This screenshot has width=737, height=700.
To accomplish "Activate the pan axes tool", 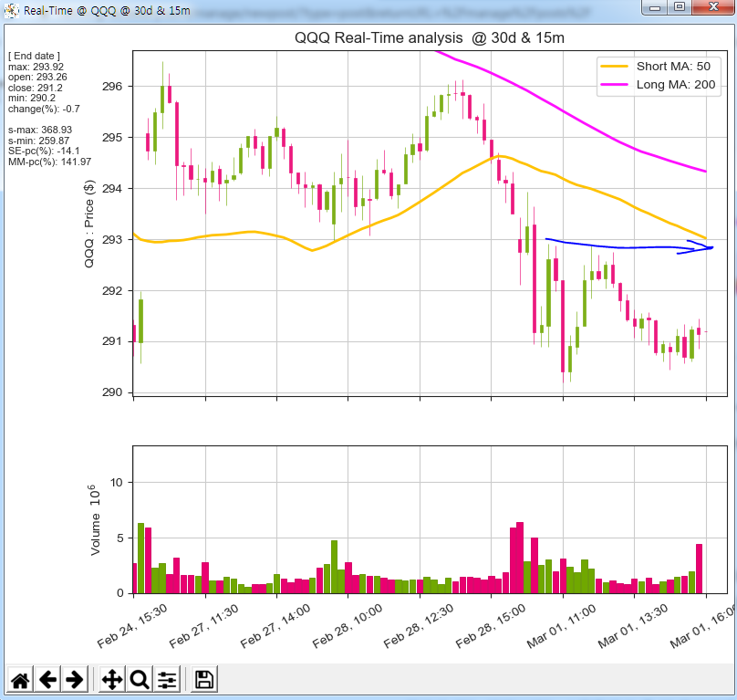I will pyautogui.click(x=112, y=680).
